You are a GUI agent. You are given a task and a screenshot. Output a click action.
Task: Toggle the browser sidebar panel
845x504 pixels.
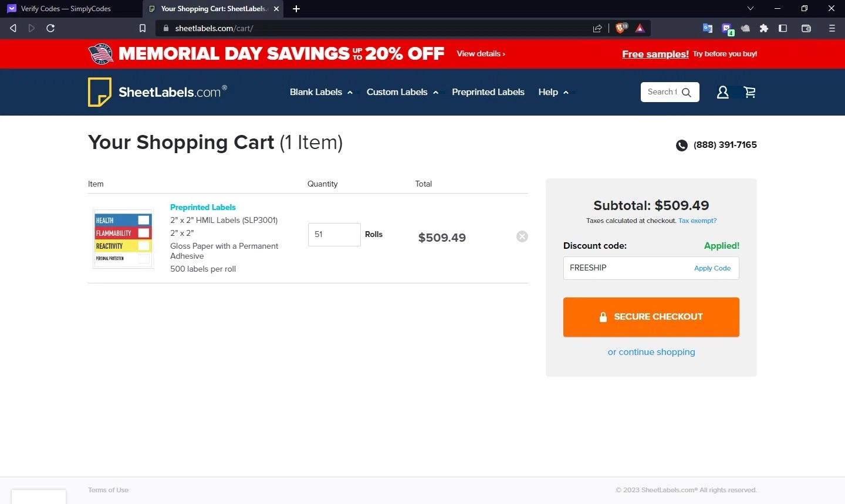[x=783, y=28]
